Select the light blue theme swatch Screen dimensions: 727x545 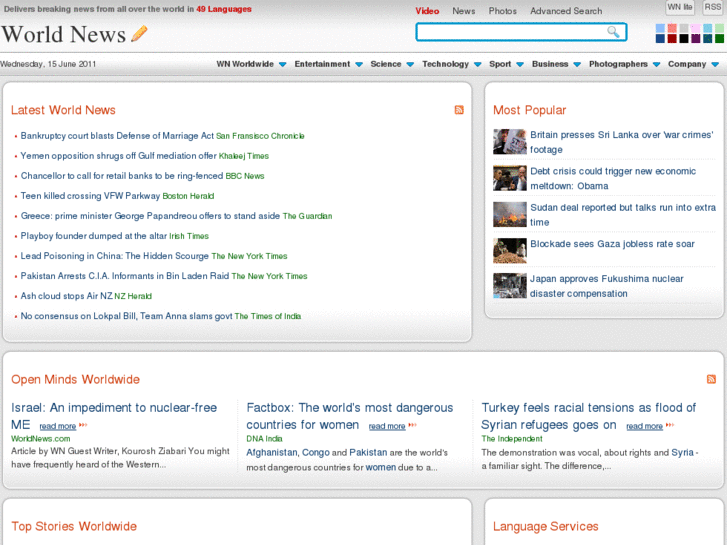[660, 28]
